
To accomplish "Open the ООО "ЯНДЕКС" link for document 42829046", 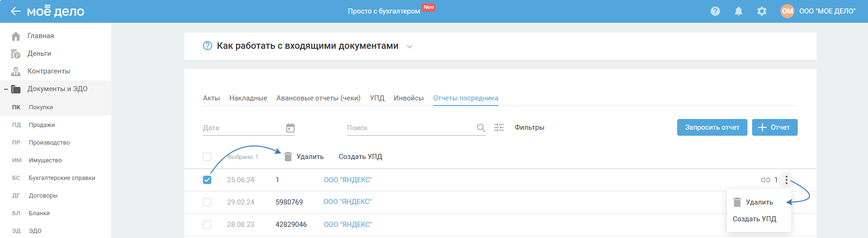I will click(348, 225).
